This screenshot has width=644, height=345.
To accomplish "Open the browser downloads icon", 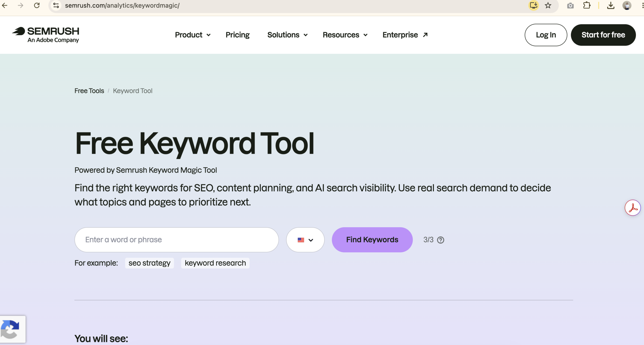I will 611,5.
